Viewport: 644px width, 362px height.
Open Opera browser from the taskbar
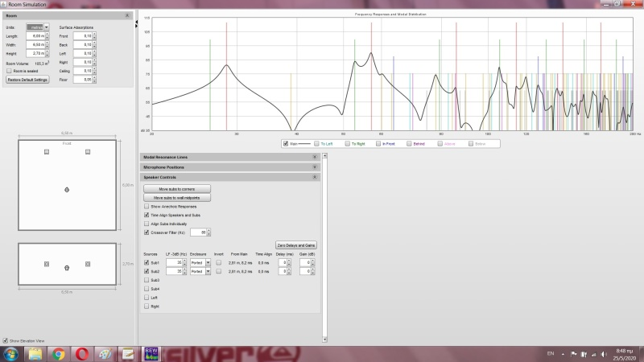point(82,353)
